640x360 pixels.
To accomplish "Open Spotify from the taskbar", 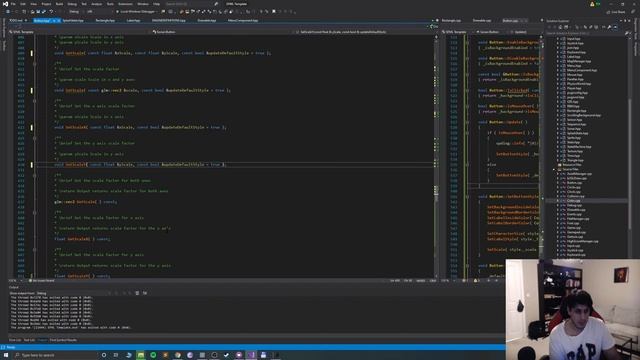I will pos(153,355).
